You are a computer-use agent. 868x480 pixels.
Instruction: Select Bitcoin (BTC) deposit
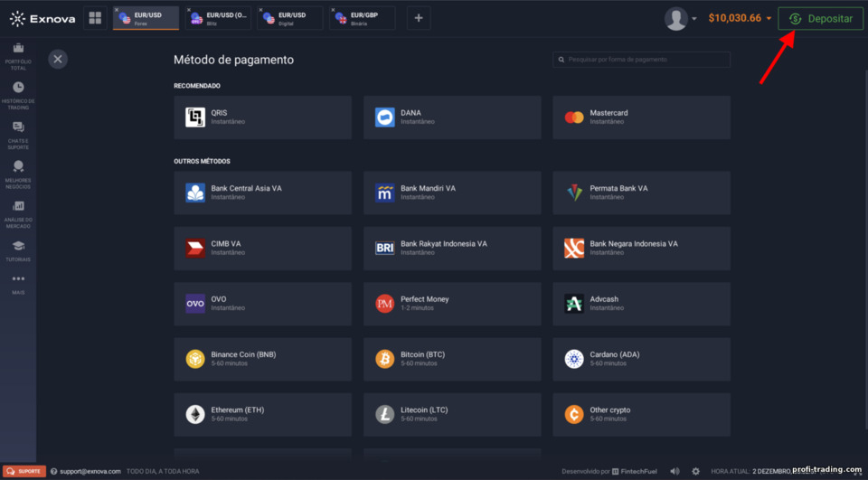(452, 359)
